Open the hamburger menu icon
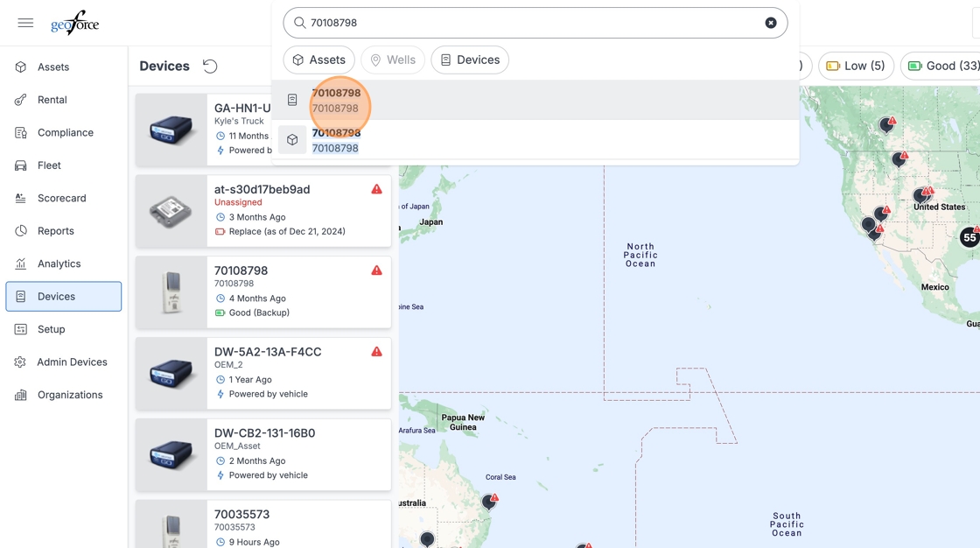Screen dimensions: 980x548 (25, 23)
